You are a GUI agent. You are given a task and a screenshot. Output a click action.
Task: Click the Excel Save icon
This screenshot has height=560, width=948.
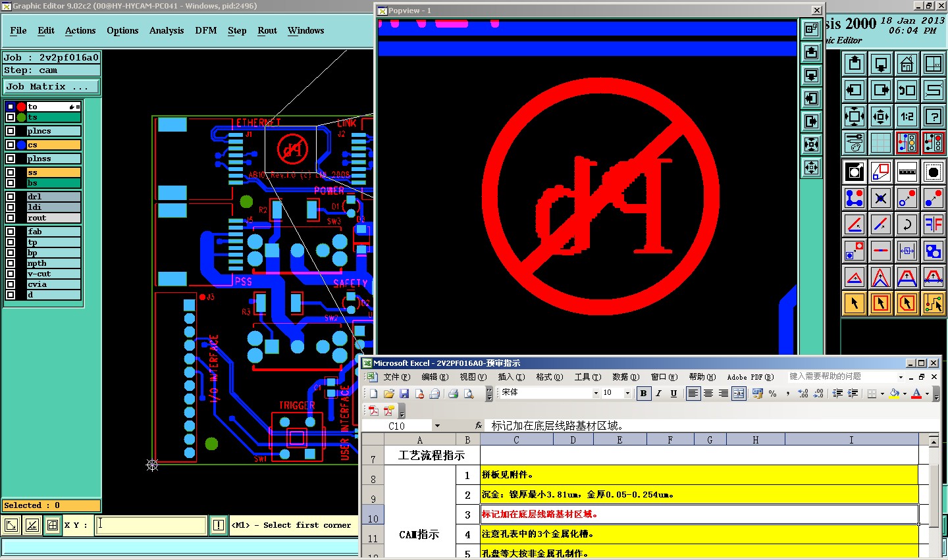coord(404,394)
